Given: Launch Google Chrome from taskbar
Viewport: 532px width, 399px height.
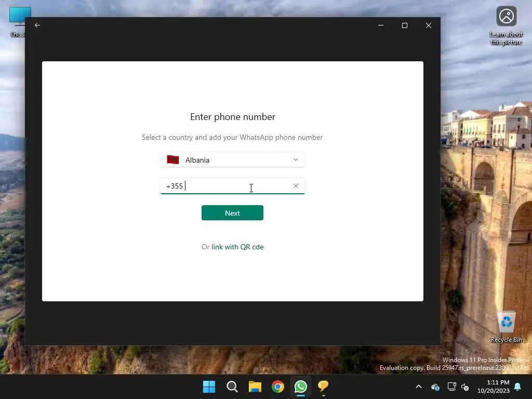Looking at the screenshot, I should (278, 387).
